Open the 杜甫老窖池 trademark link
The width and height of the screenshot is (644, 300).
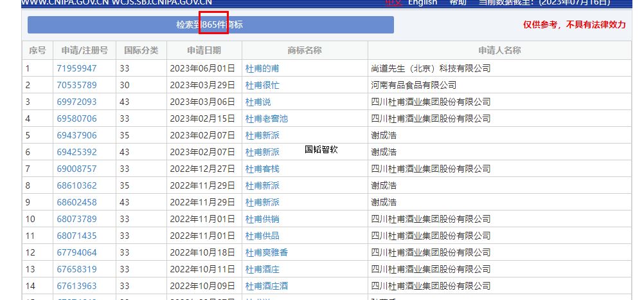[x=267, y=118]
